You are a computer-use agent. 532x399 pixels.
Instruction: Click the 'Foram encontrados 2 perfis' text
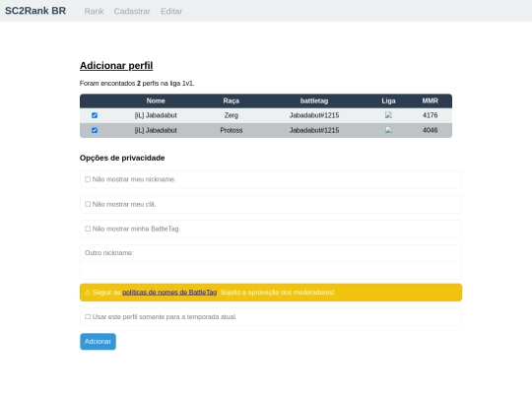137,84
